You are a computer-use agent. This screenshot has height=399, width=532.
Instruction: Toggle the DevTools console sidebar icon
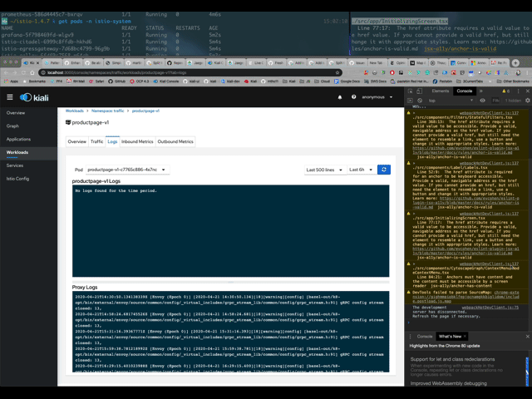410,101
